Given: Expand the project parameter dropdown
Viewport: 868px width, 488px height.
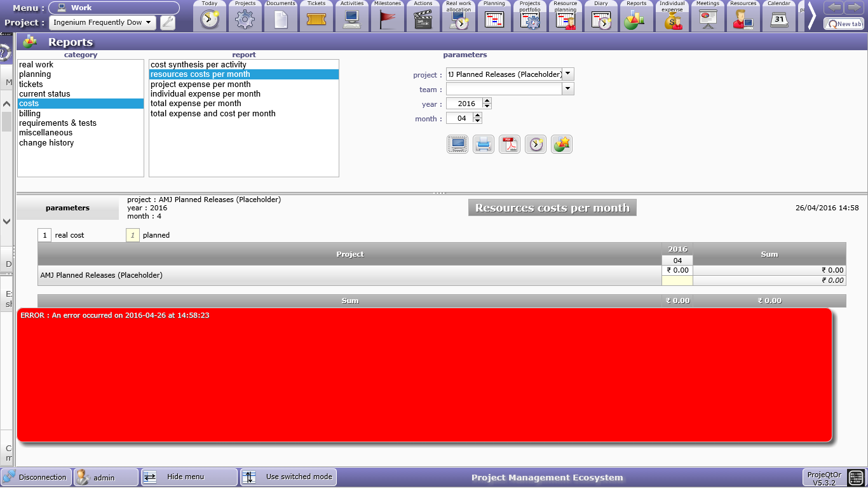Looking at the screenshot, I should click(x=568, y=74).
